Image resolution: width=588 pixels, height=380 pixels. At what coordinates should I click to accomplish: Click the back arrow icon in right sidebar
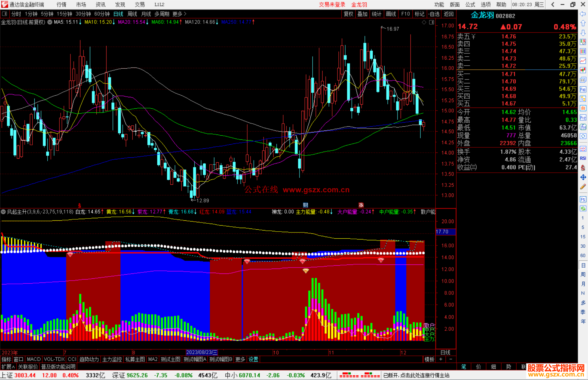coord(583,14)
